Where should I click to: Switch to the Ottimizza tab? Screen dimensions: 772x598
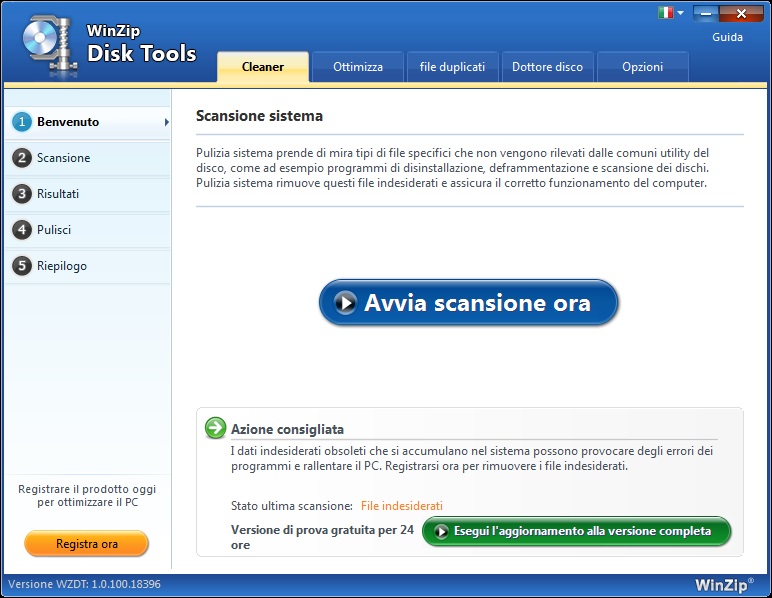(x=358, y=67)
